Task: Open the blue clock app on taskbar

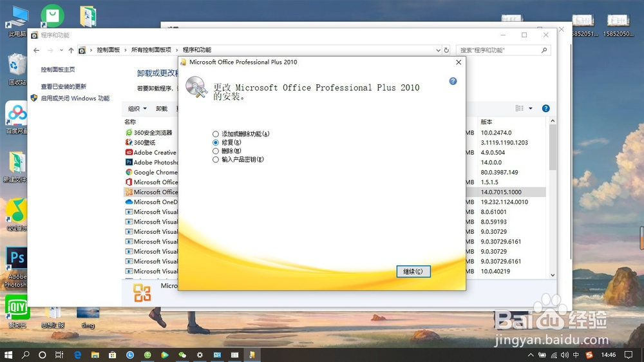Action: click(130, 355)
